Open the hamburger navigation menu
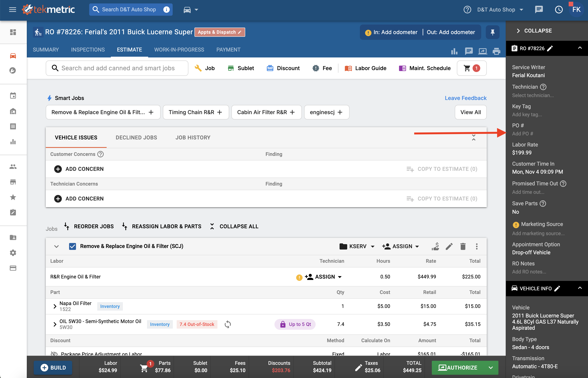This screenshot has height=378, width=588. click(x=12, y=10)
